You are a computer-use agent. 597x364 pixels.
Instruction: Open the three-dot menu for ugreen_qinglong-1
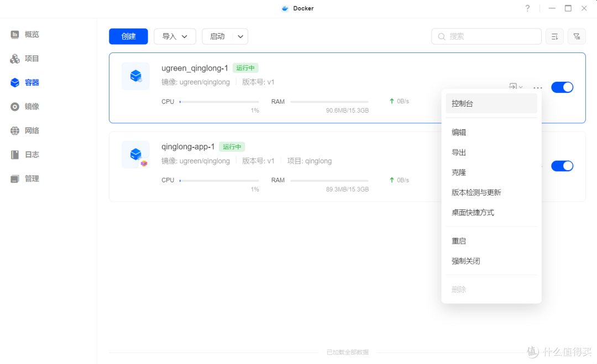coord(538,87)
